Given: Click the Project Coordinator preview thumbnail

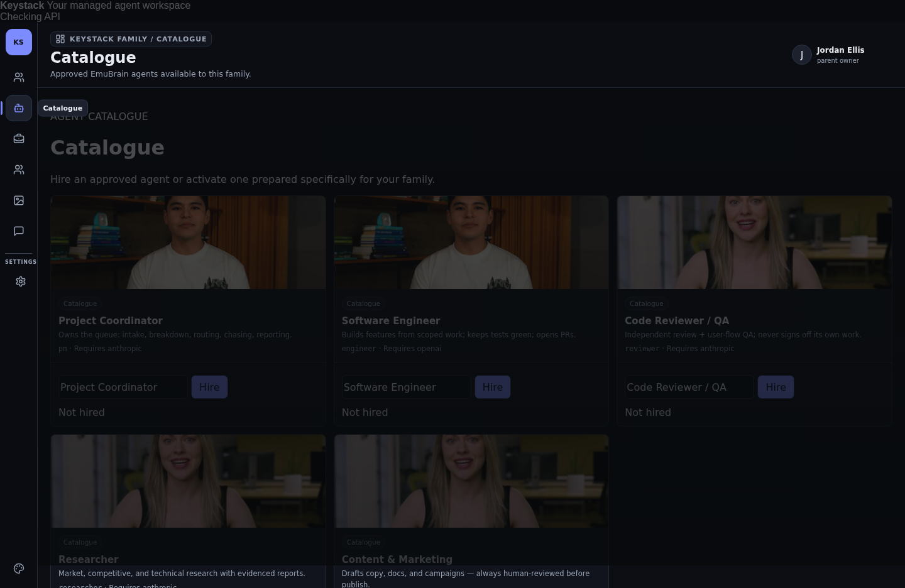Looking at the screenshot, I should point(189,242).
